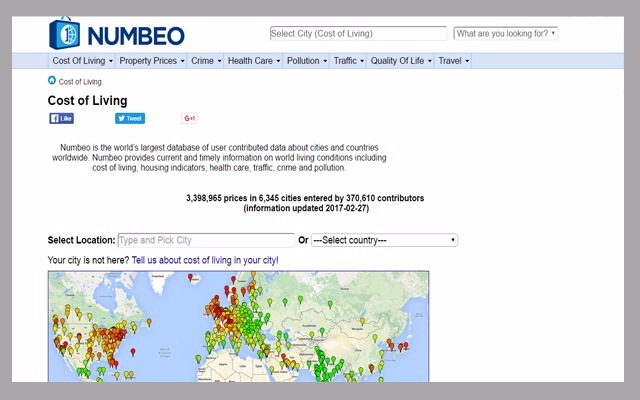
Task: Click the red pin in Atlantic near Bermuda
Action: pyautogui.click(x=133, y=352)
